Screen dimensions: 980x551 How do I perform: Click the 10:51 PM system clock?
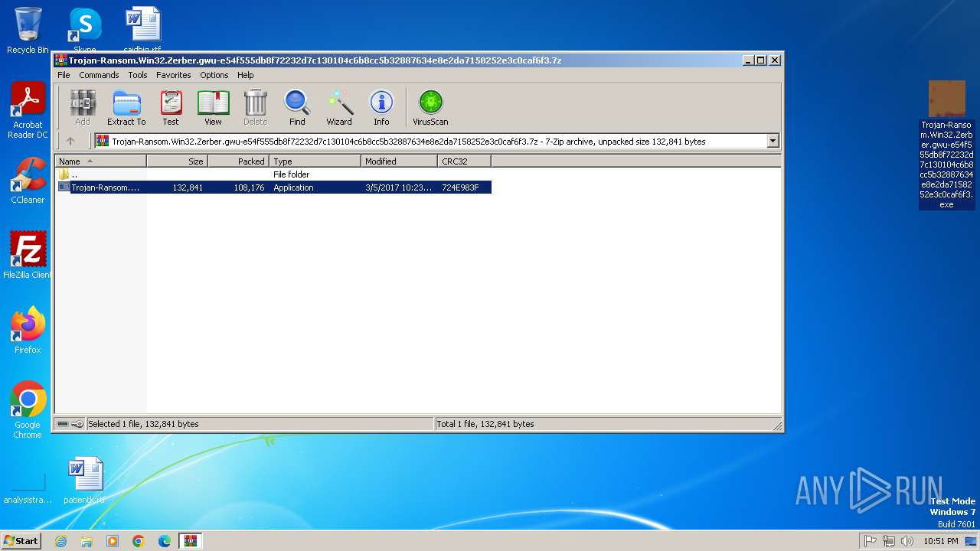point(940,541)
